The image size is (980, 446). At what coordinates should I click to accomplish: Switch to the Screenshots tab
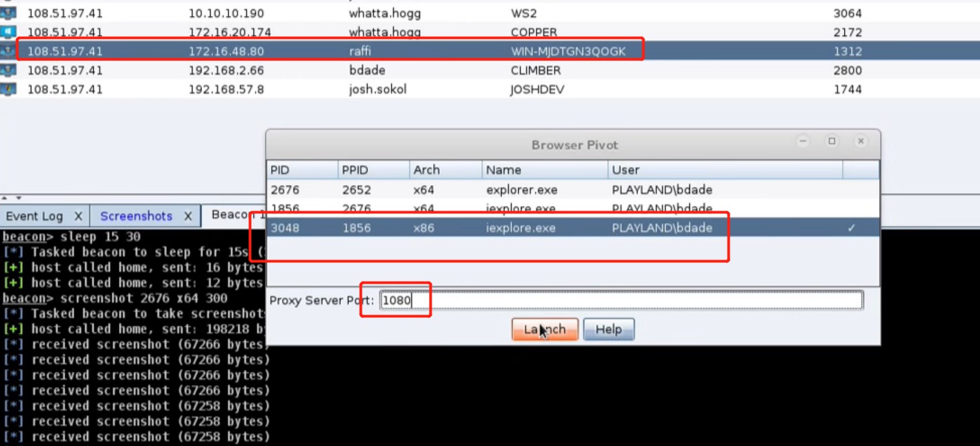136,216
